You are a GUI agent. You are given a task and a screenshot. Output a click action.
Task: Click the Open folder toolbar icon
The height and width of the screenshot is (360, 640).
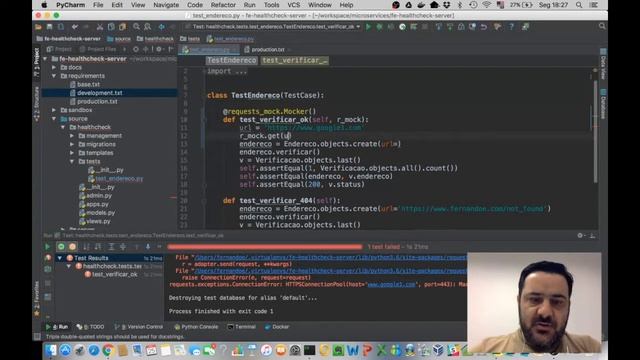pyautogui.click(x=38, y=27)
